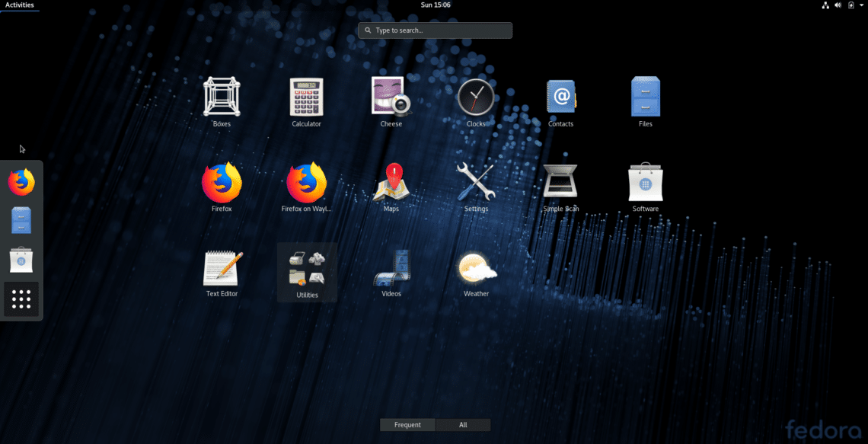This screenshot has width=868, height=444.
Task: Open the clock and calendar menu
Action: tap(436, 5)
